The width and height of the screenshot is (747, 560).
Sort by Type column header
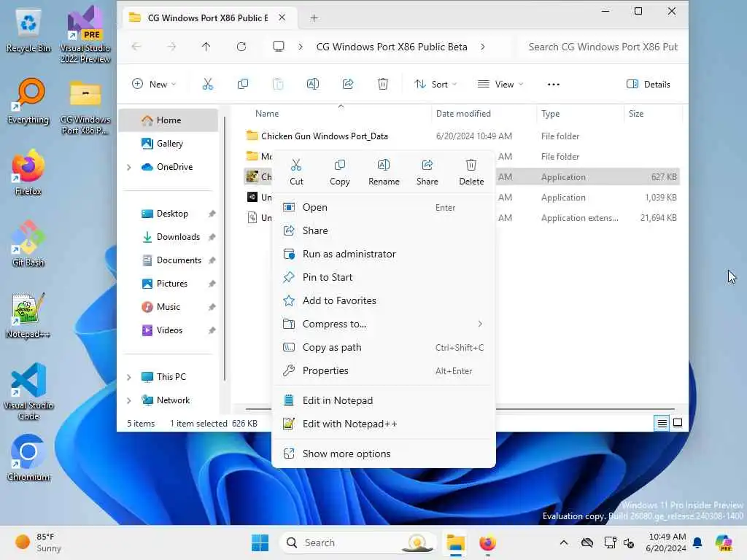[x=580, y=114]
